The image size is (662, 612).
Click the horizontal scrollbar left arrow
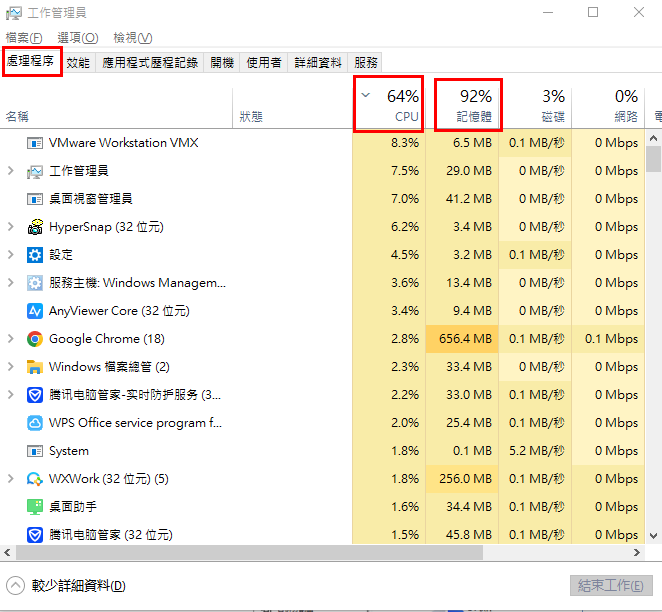(7, 552)
